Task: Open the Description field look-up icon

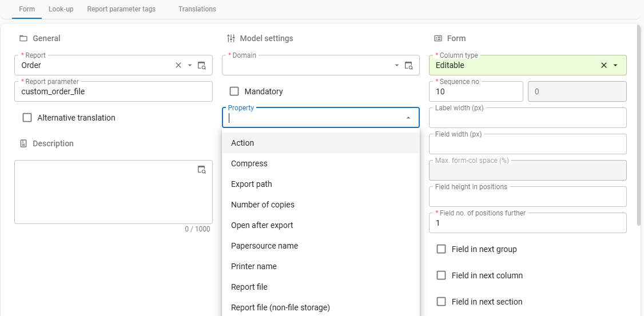Action: click(x=202, y=170)
